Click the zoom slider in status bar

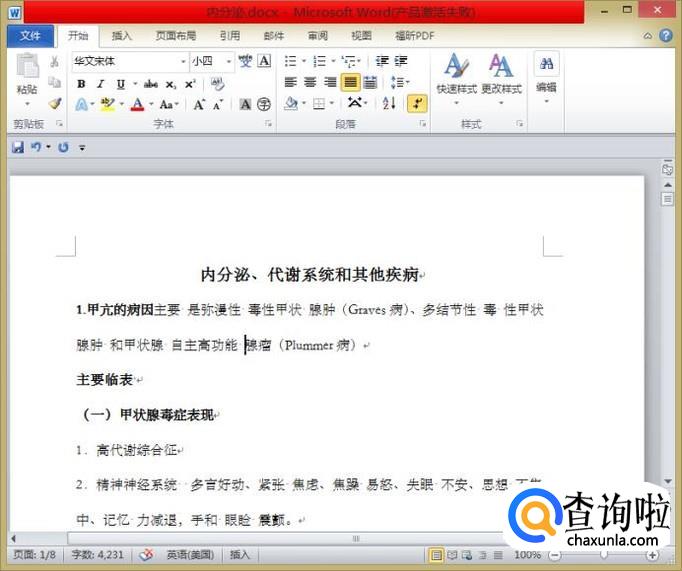pos(604,554)
